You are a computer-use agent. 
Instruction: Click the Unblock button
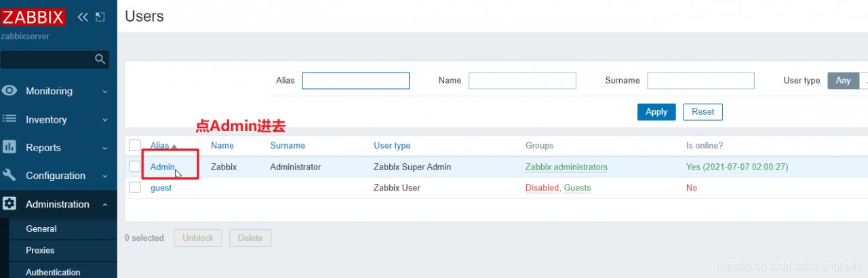(x=198, y=238)
